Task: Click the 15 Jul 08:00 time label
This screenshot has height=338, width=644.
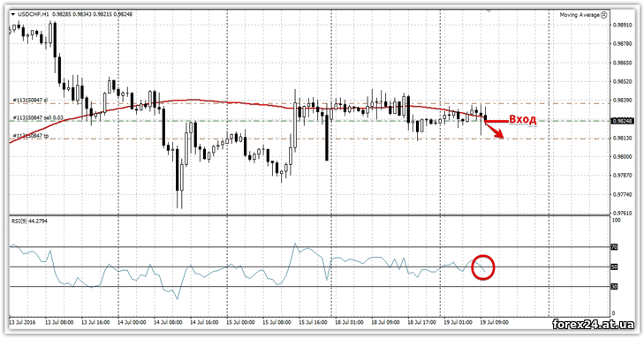Action: coord(276,322)
